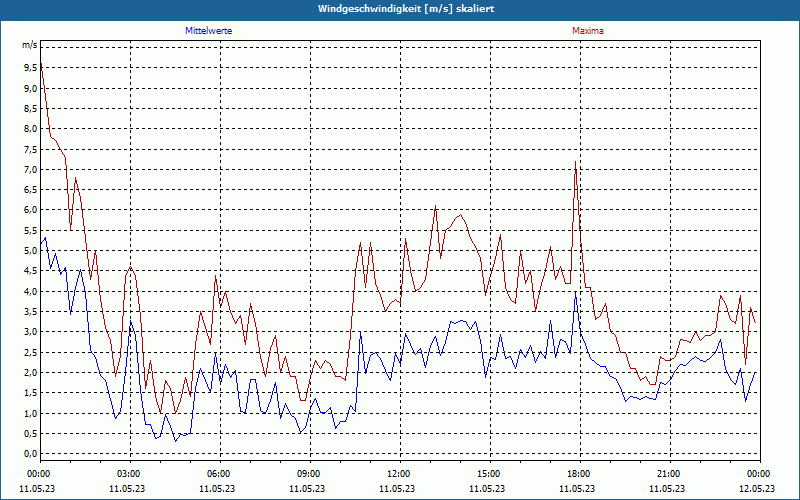
Task: Click the '18:00' time axis label
Action: [x=577, y=474]
